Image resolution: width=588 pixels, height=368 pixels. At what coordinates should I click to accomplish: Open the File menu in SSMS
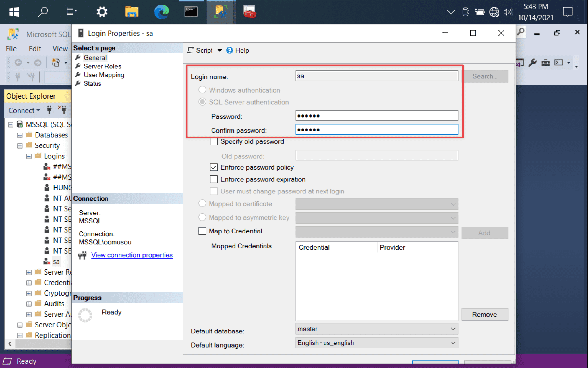point(11,49)
